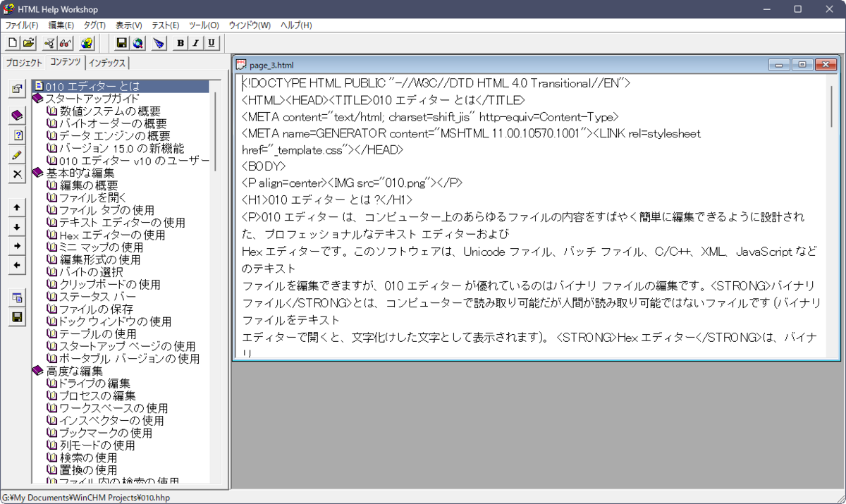Click the HtmlHelp API question mark icon
Viewport: 846px width, 504px height.
pos(86,42)
